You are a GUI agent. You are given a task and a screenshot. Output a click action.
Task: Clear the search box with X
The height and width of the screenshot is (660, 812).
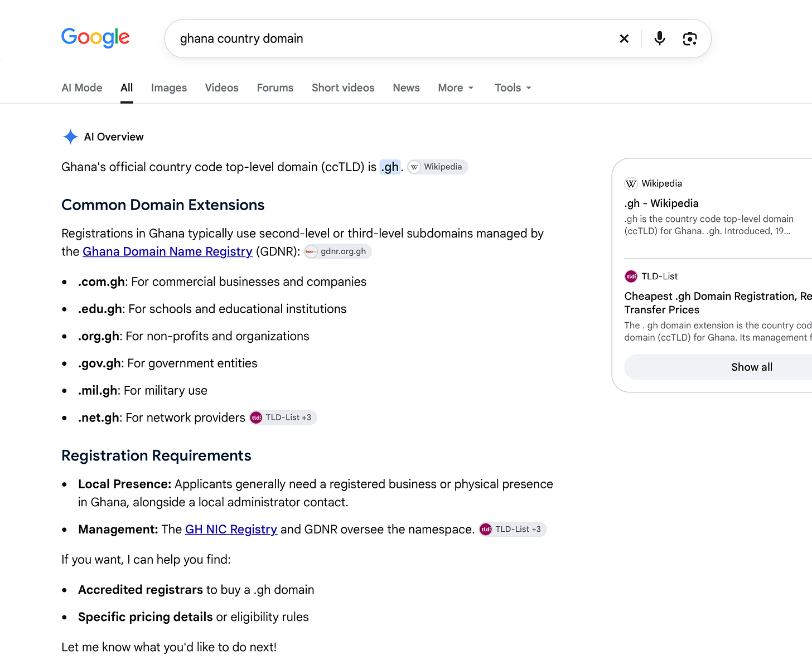click(x=624, y=38)
